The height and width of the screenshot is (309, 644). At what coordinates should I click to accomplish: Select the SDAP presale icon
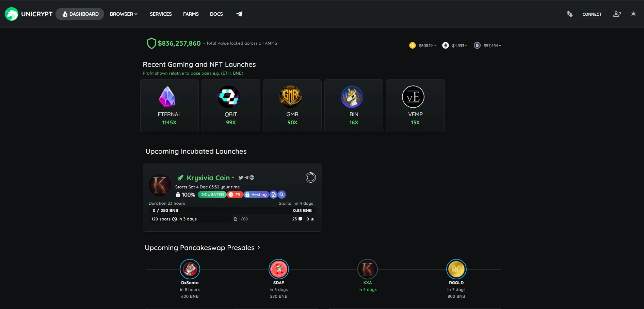click(279, 269)
